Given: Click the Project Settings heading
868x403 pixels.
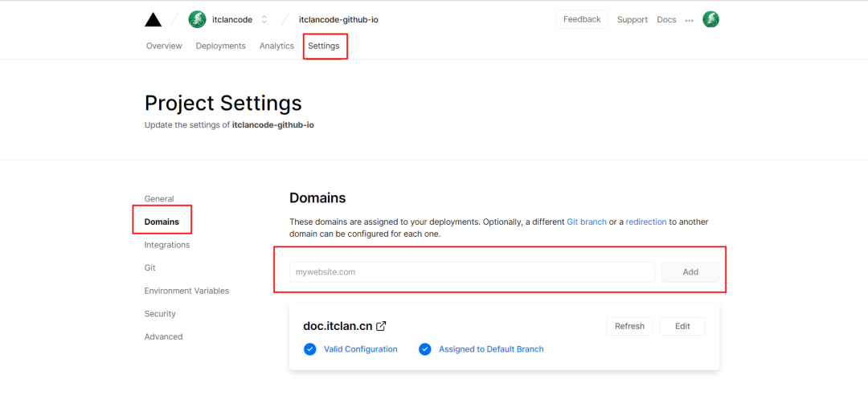Looking at the screenshot, I should 223,104.
